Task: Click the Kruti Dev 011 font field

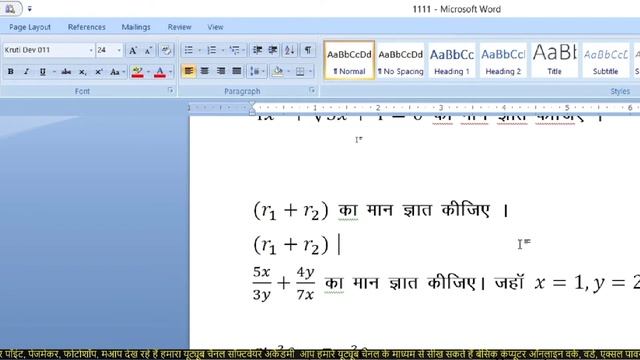Action: 46,50
